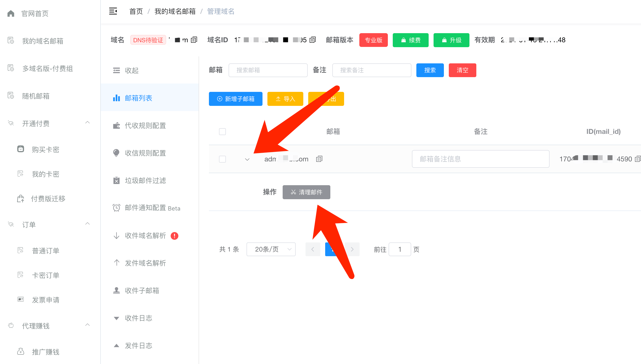Click the 推广赚钱 money bag icon

(x=20, y=351)
